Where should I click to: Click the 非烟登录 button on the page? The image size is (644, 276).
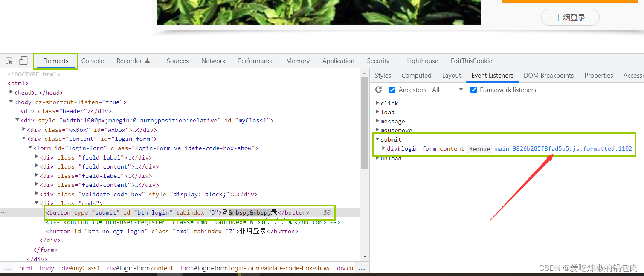(570, 17)
